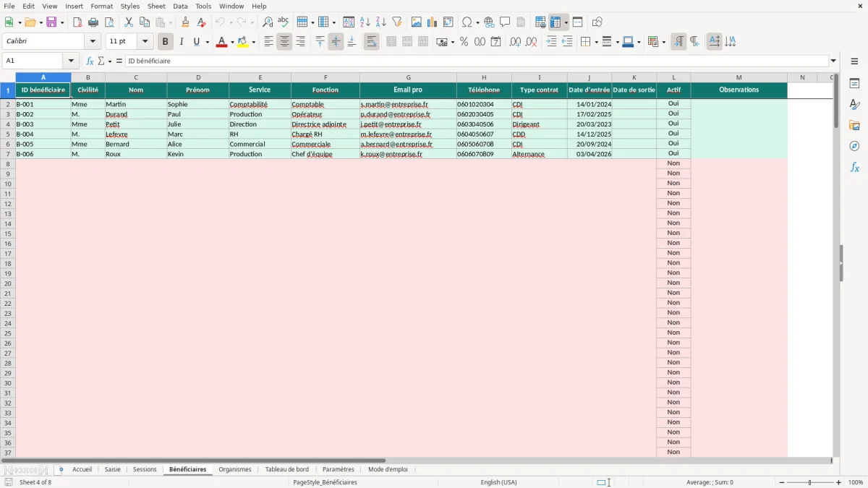The image size is (868, 488).
Task: Open the Sort dialog icon
Action: pos(349,22)
